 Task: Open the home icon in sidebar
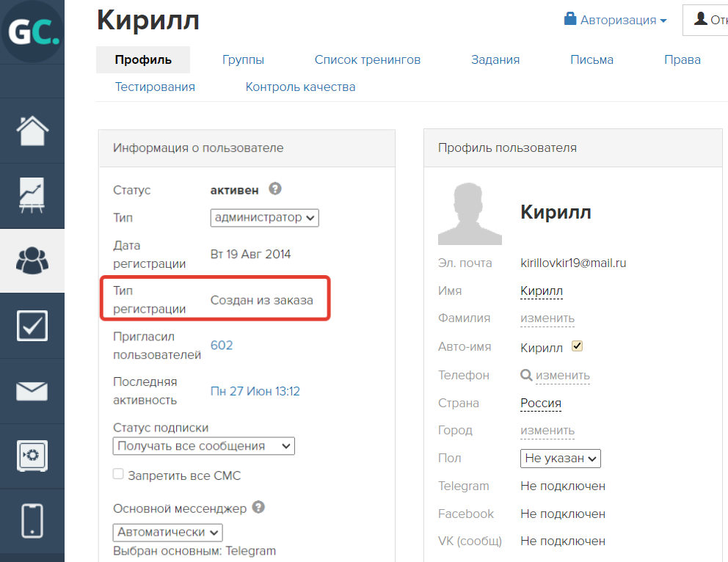point(32,131)
